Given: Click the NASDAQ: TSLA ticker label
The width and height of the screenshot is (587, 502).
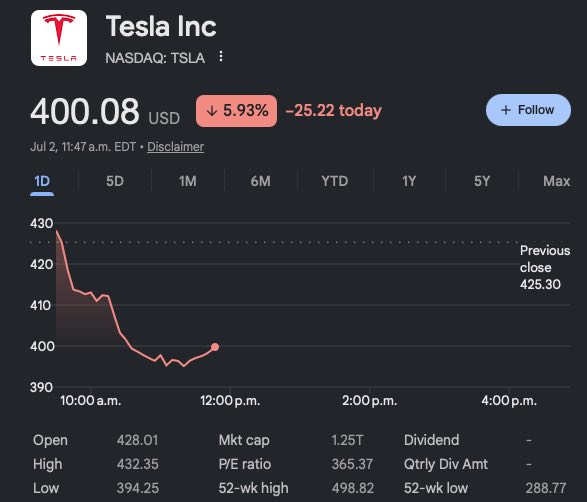Looking at the screenshot, I should tap(155, 58).
